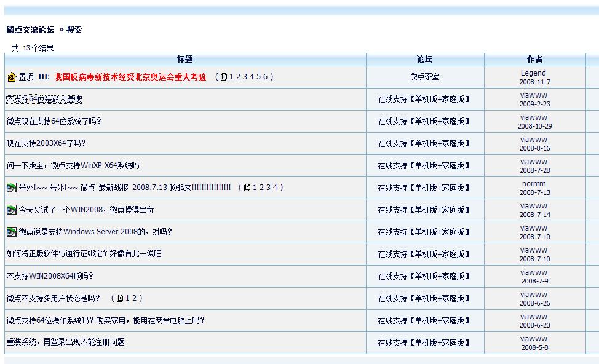The image size is (599, 364).
Task: Click the 搜索 breadcrumb text
Action: pos(74,30)
